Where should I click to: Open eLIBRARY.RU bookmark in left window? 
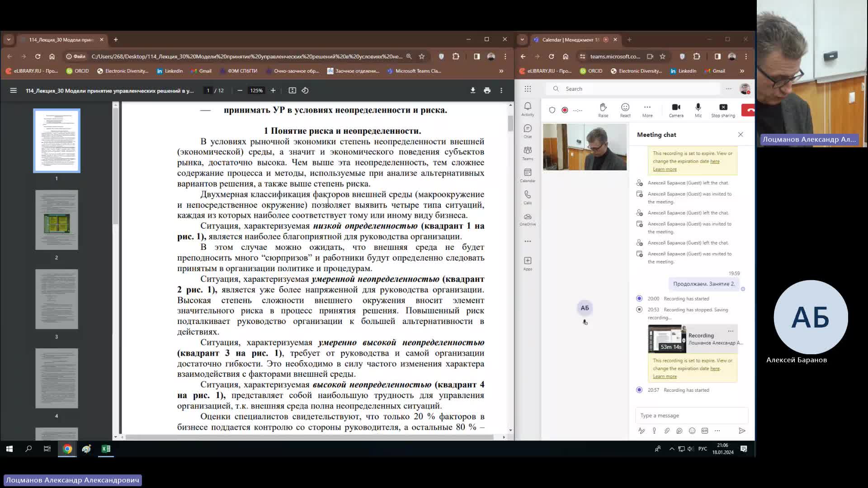point(32,71)
